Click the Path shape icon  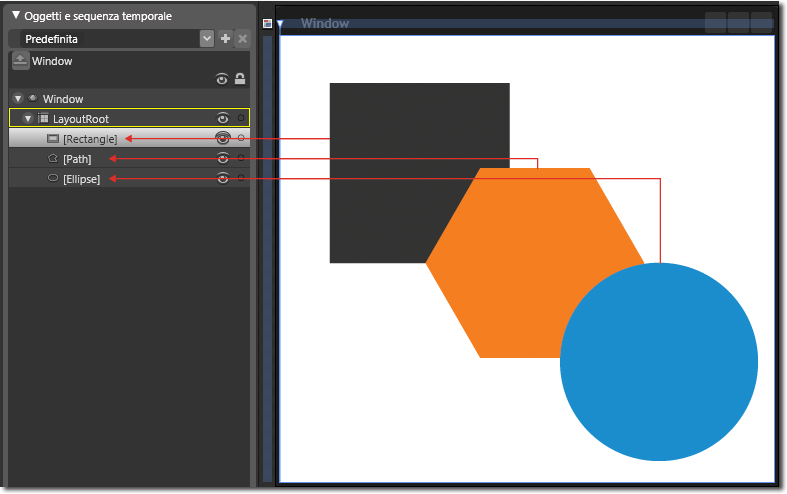click(53, 158)
